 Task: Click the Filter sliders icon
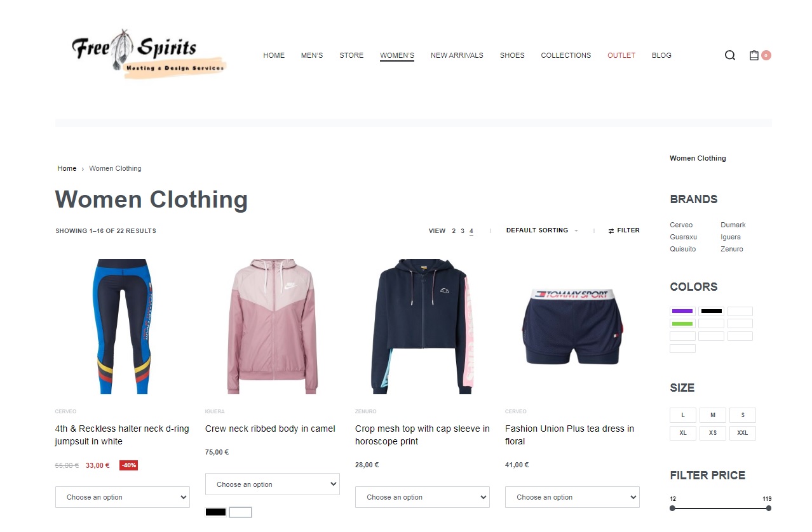pos(611,230)
